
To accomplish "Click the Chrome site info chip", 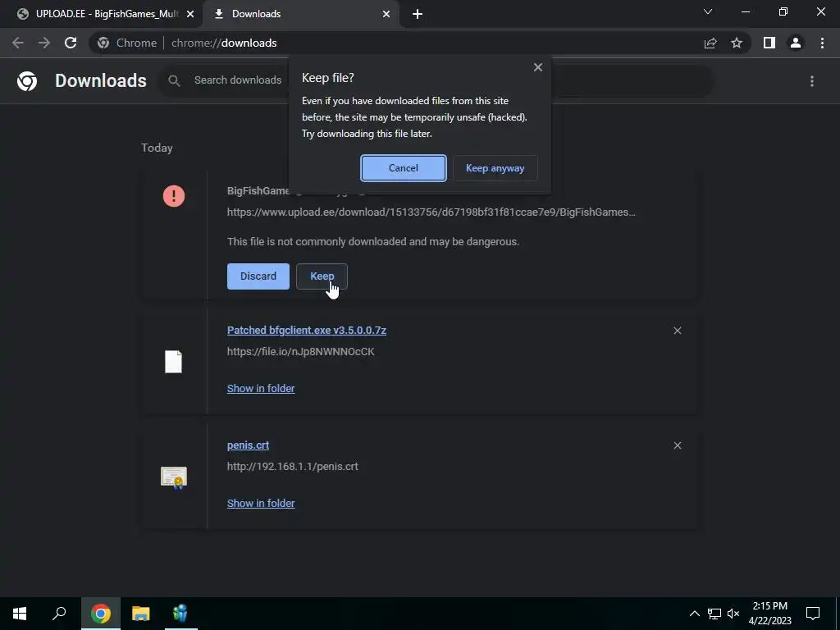I will (x=127, y=43).
